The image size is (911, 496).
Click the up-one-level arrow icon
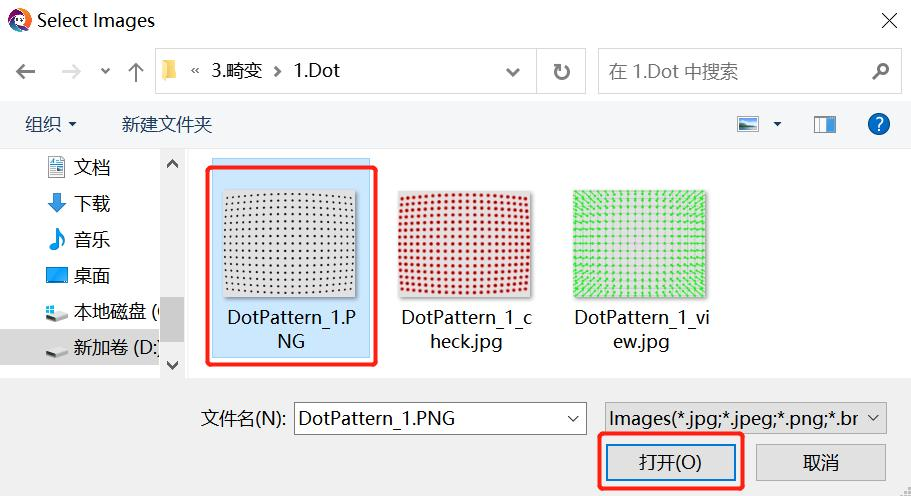(136, 72)
